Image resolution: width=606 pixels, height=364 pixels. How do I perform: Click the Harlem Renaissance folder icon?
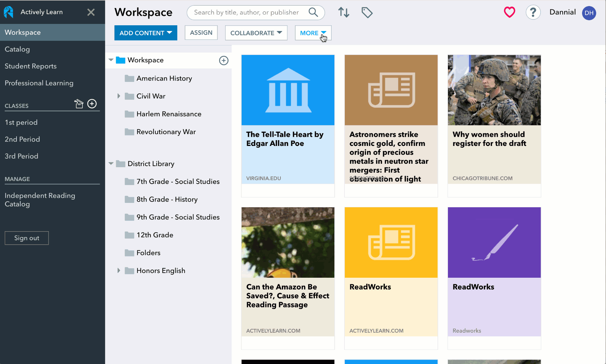click(x=129, y=114)
